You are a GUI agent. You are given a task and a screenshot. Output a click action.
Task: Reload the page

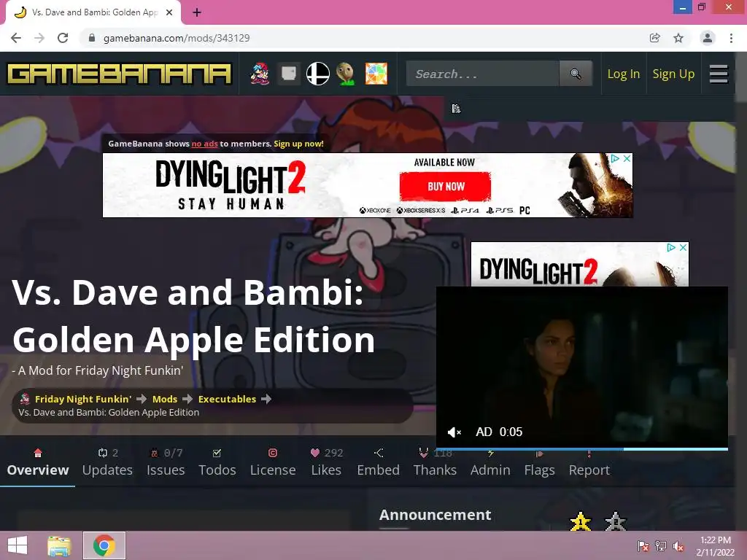(x=63, y=38)
